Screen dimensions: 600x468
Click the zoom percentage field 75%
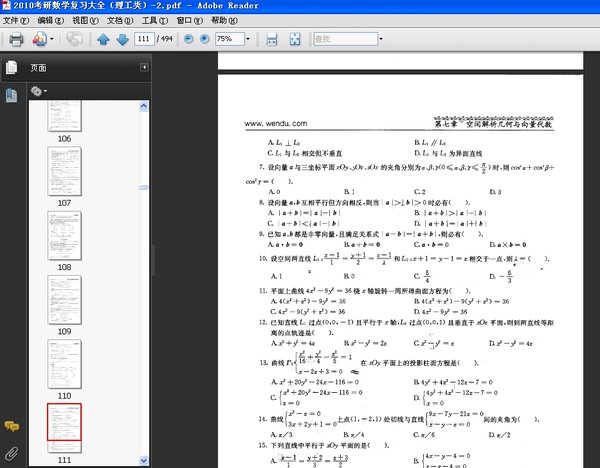(230, 39)
